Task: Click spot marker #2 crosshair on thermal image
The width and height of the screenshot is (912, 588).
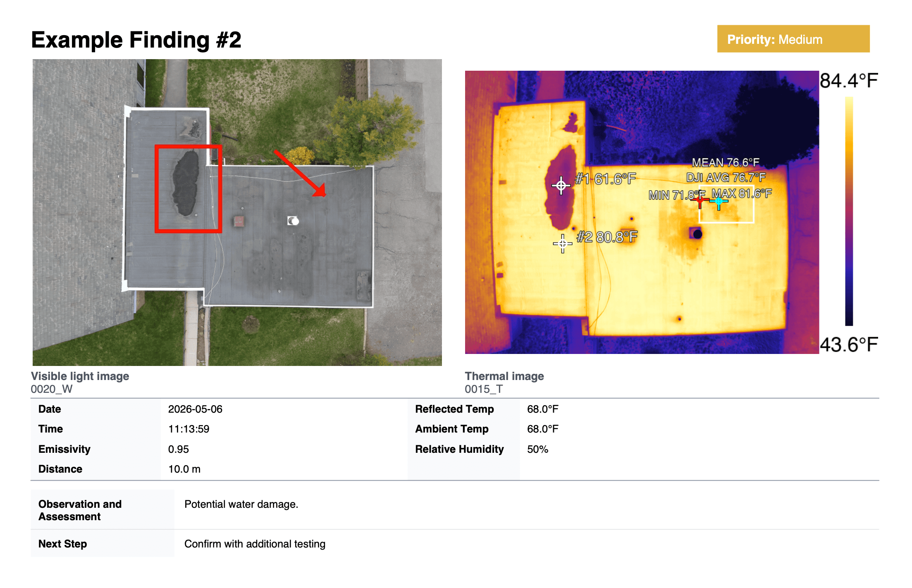Action: 563,244
